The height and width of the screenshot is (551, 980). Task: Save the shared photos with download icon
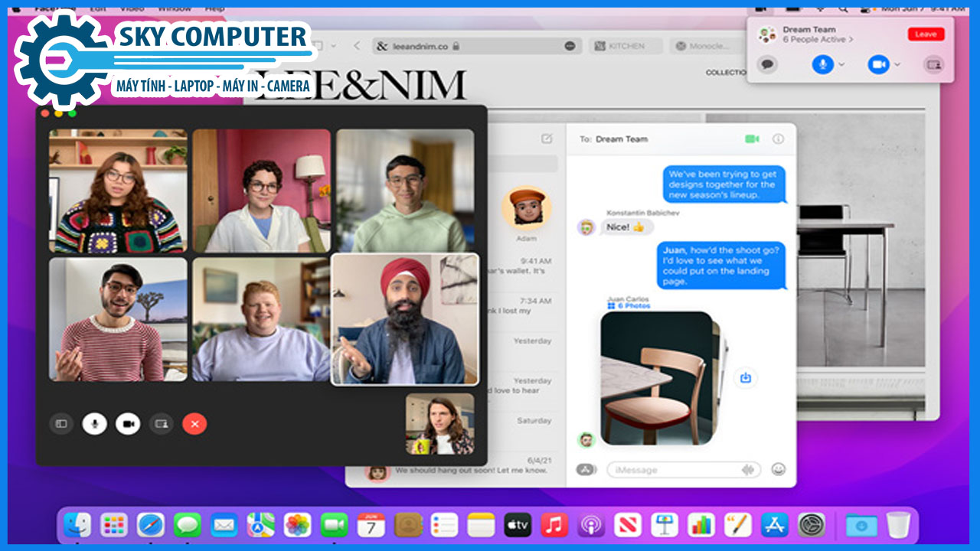pyautogui.click(x=746, y=377)
